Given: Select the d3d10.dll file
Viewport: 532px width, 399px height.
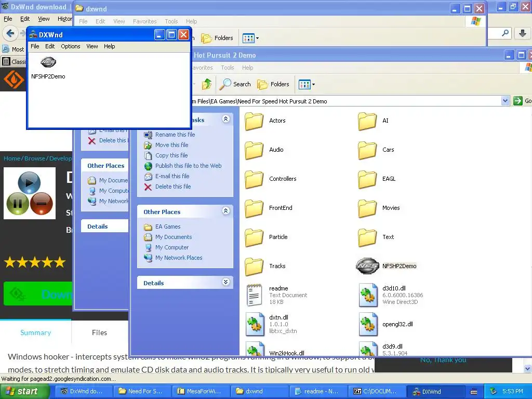Looking at the screenshot, I should point(391,295).
